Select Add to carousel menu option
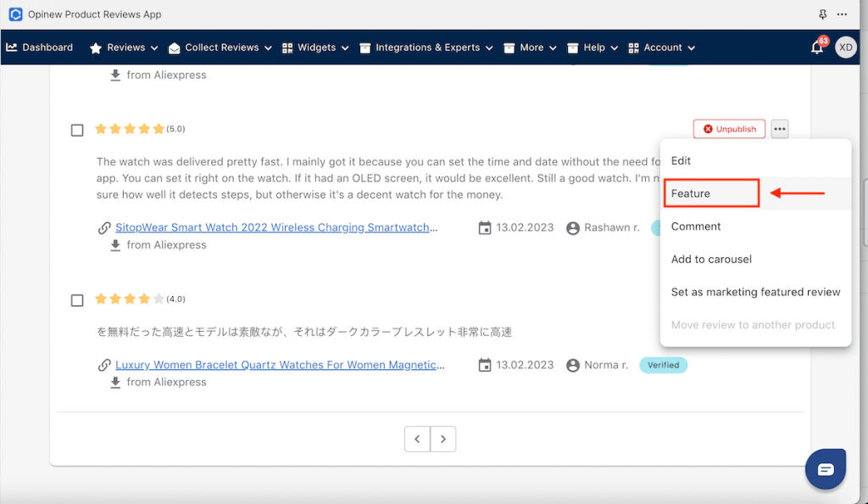Viewport: 868px width, 504px height. (711, 259)
